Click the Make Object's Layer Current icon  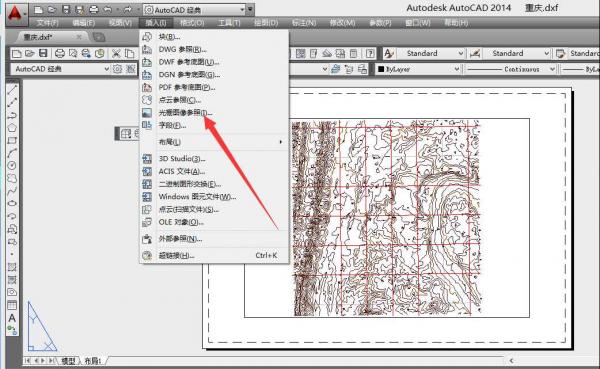coord(336,69)
